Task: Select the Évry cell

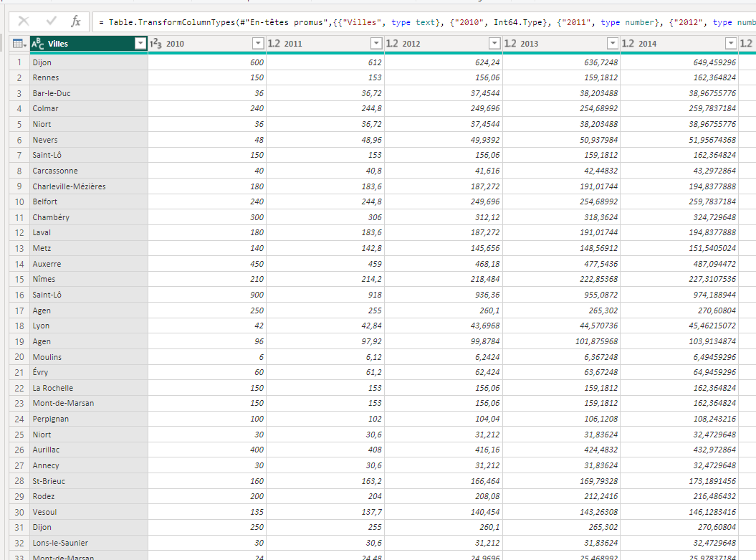Action: (x=89, y=372)
